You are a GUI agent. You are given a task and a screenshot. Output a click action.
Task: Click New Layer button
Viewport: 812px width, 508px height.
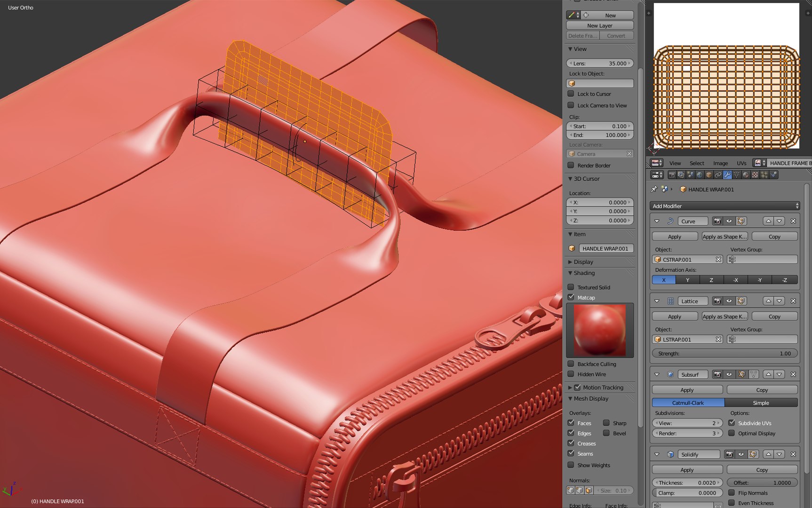coord(600,25)
